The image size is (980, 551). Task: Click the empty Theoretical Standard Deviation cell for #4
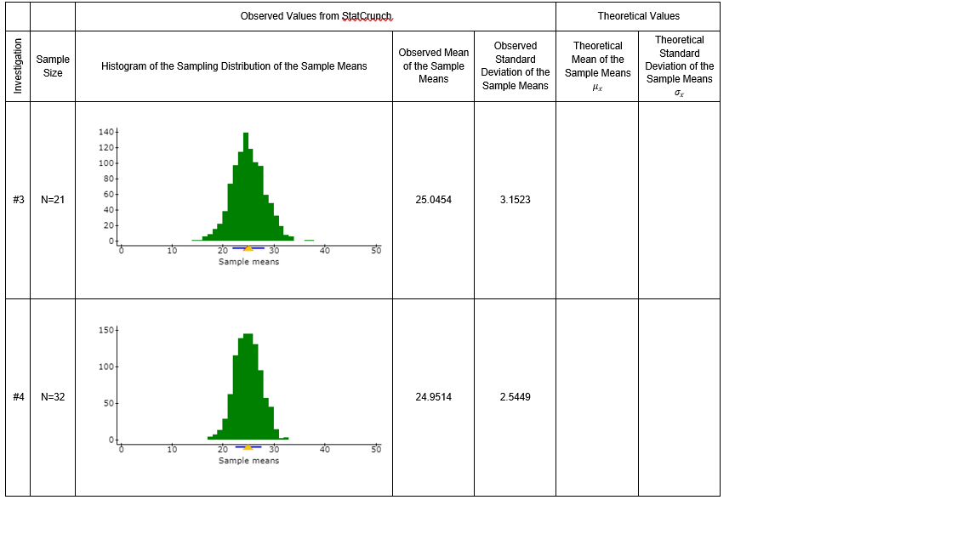click(678, 396)
